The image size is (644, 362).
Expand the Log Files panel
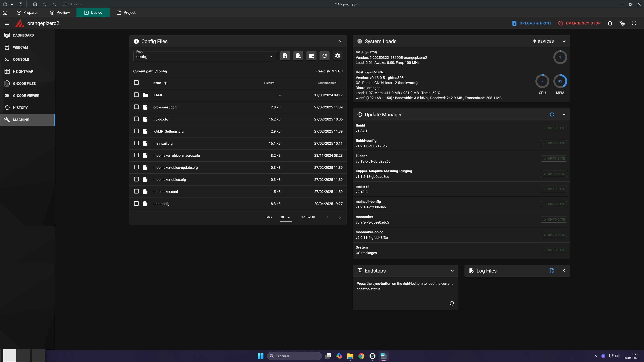564,271
